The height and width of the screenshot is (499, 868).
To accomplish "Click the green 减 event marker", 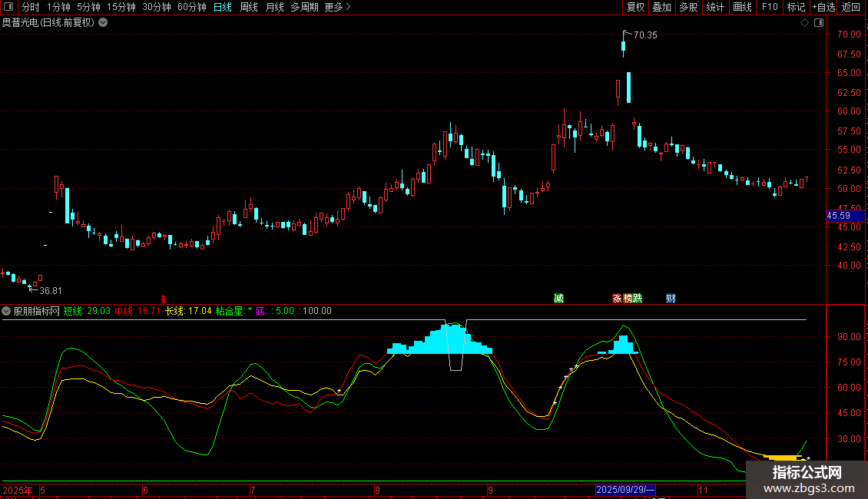I will tap(558, 299).
